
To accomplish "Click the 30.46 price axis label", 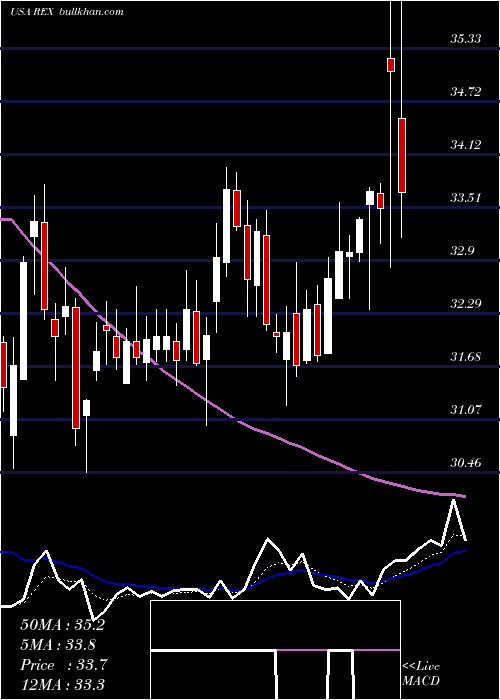I will tap(466, 462).
